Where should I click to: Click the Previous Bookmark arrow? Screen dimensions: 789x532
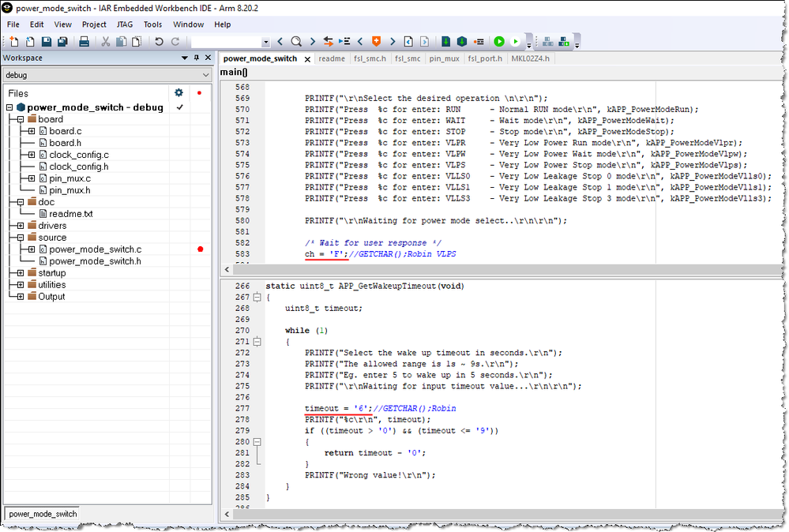click(360, 42)
